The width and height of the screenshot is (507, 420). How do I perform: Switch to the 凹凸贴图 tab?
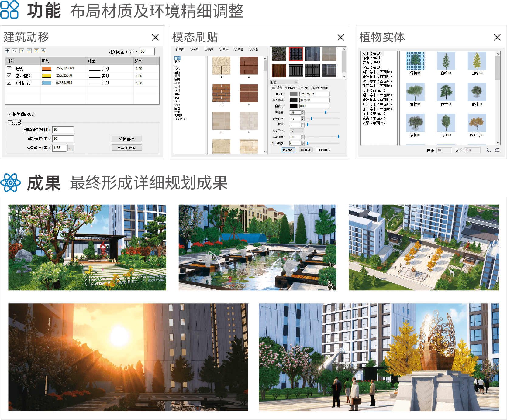click(x=303, y=88)
